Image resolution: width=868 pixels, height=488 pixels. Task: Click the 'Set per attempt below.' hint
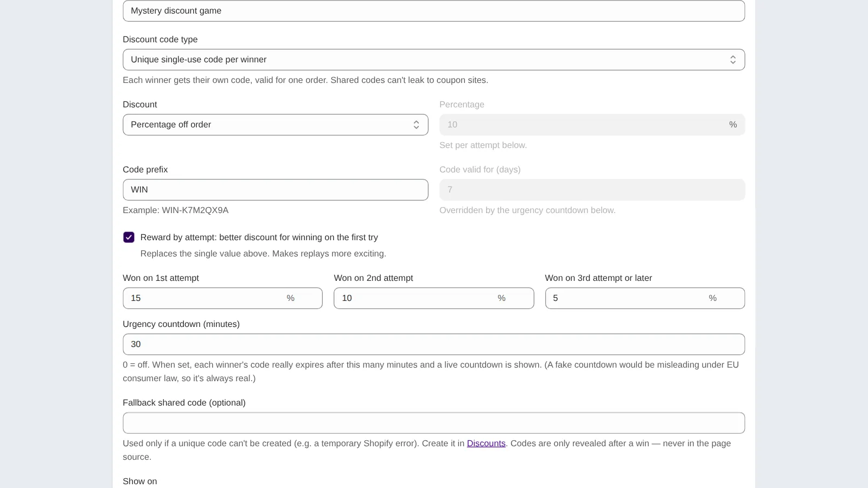(x=483, y=145)
